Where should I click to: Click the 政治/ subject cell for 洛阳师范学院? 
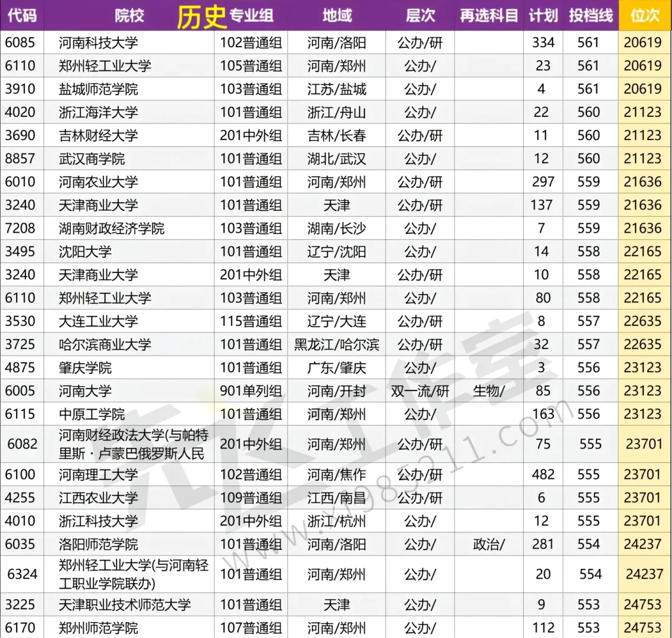488,544
